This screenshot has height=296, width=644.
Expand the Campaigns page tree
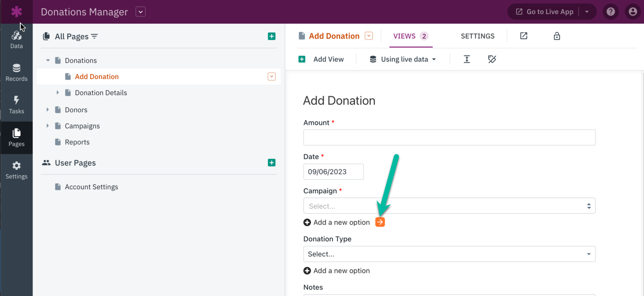point(48,126)
